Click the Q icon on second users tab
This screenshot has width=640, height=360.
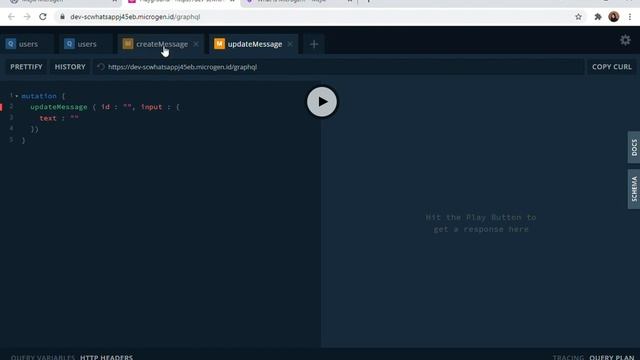[x=69, y=44]
